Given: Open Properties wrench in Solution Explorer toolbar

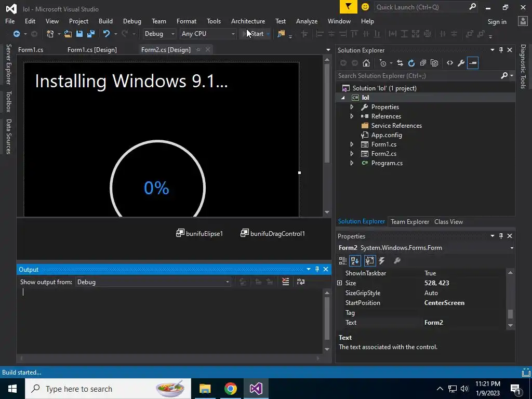Looking at the screenshot, I should [461, 63].
